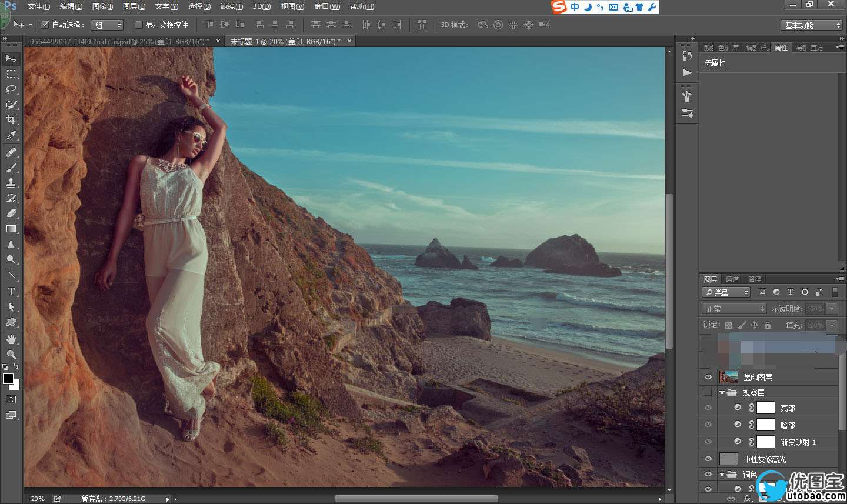Open the 图层(L) menu

[134, 6]
